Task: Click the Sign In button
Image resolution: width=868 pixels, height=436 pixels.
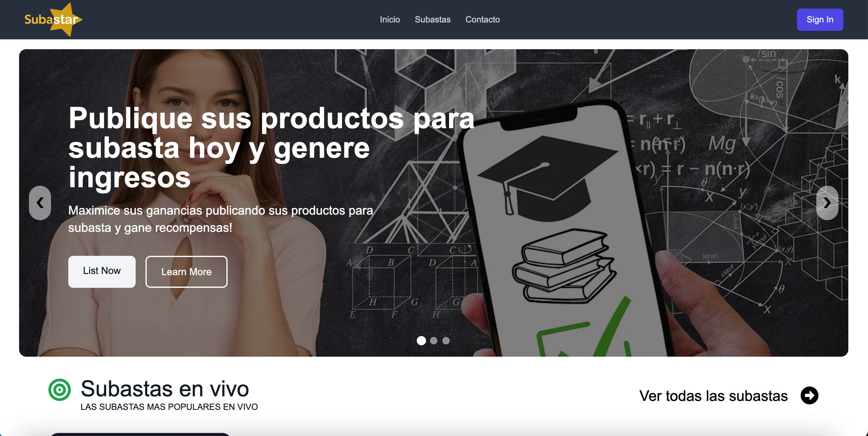Action: 820,20
